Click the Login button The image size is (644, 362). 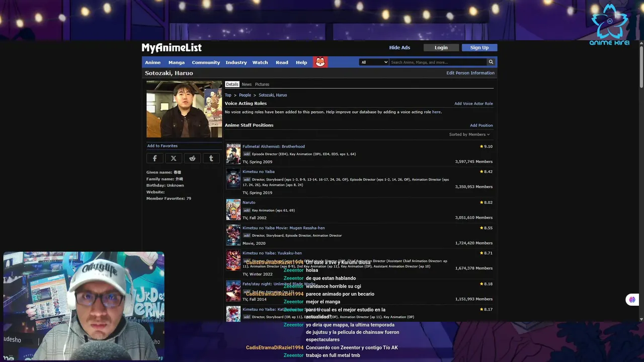(x=441, y=48)
